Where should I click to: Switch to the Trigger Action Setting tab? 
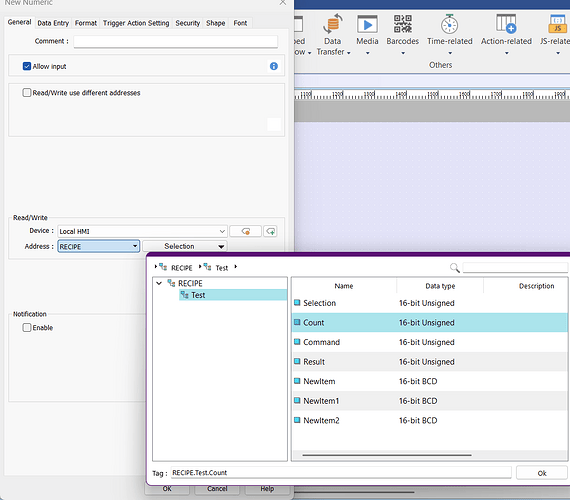point(136,23)
